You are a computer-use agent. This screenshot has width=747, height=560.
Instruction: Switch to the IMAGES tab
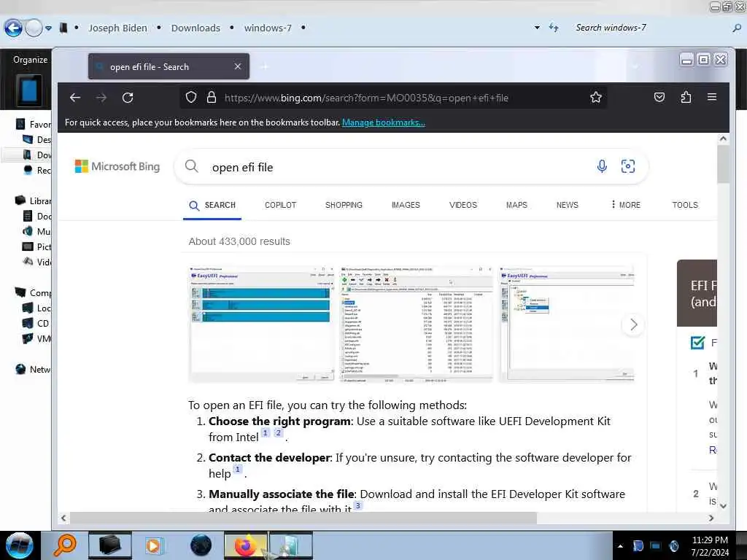coord(406,205)
